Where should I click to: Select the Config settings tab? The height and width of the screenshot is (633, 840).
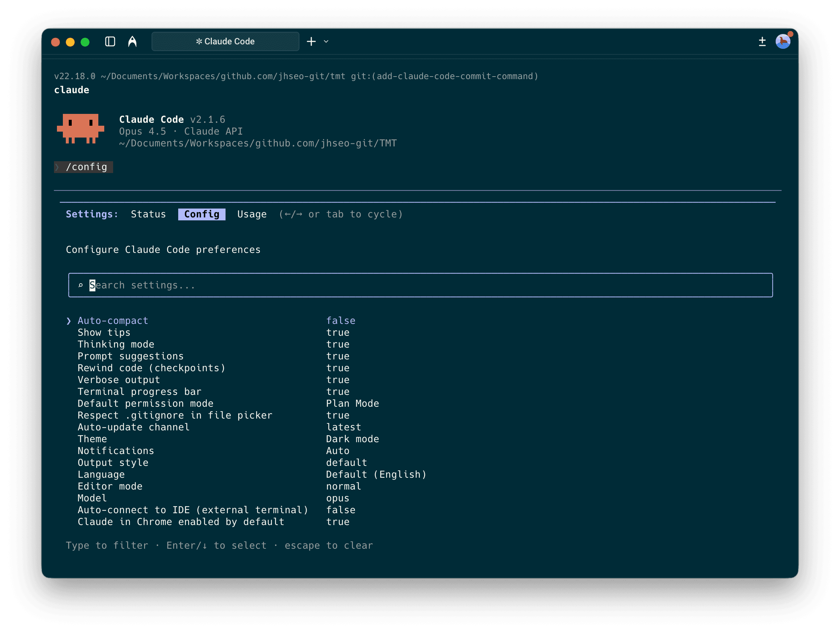[x=201, y=214]
